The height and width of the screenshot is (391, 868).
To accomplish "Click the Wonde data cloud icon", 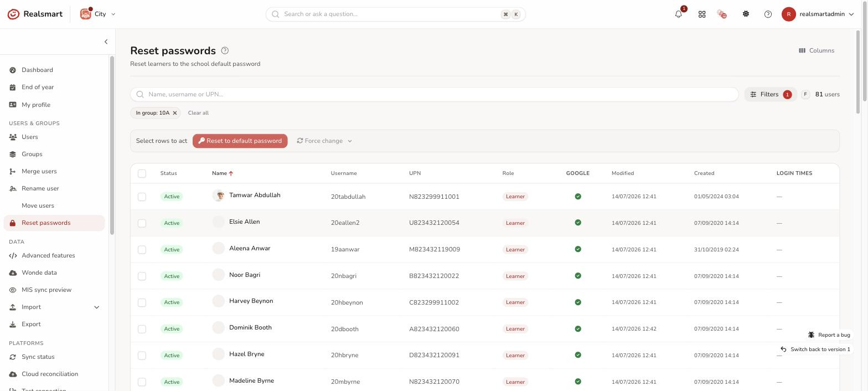I will point(13,273).
